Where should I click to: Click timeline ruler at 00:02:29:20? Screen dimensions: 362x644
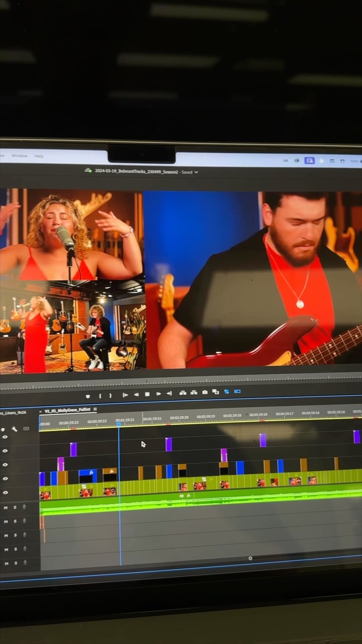coord(179,418)
